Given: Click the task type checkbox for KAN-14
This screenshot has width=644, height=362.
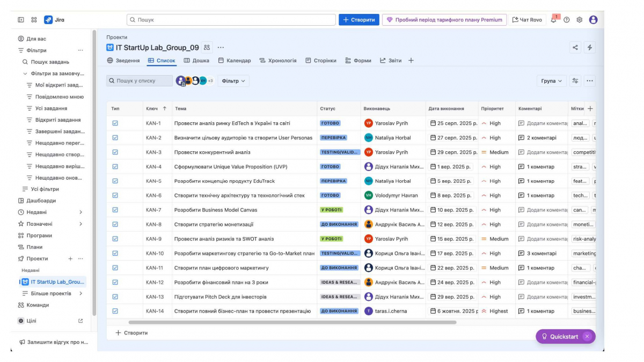Looking at the screenshot, I should pos(115,311).
